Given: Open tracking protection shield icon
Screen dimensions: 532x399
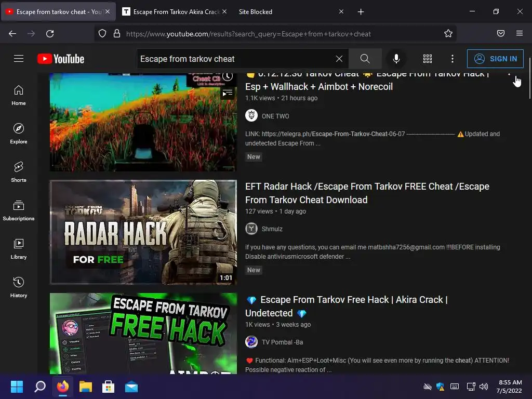Looking at the screenshot, I should tap(102, 34).
